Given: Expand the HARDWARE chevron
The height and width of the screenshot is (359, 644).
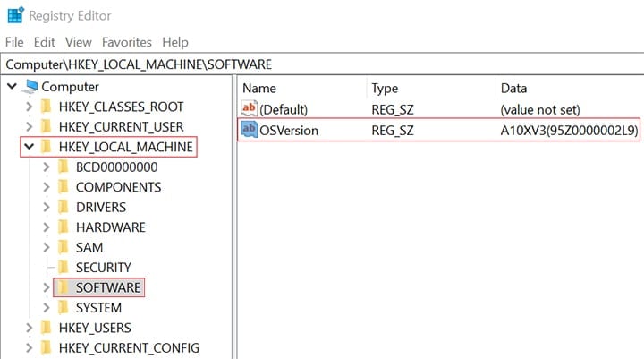Looking at the screenshot, I should coord(47,227).
